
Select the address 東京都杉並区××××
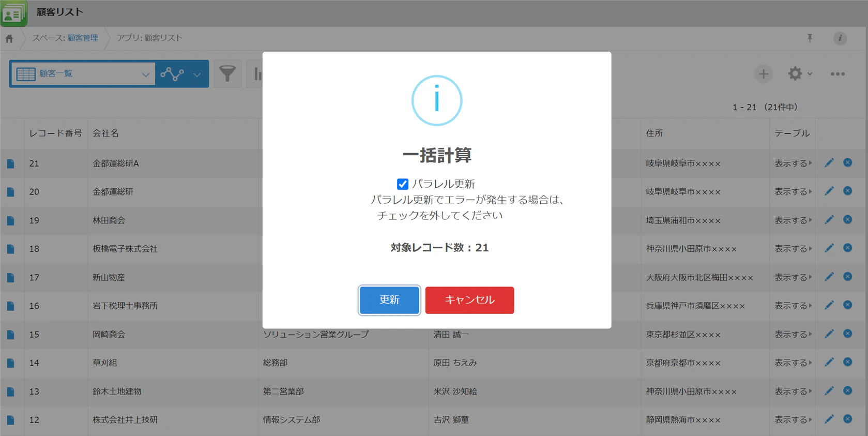[x=683, y=335]
